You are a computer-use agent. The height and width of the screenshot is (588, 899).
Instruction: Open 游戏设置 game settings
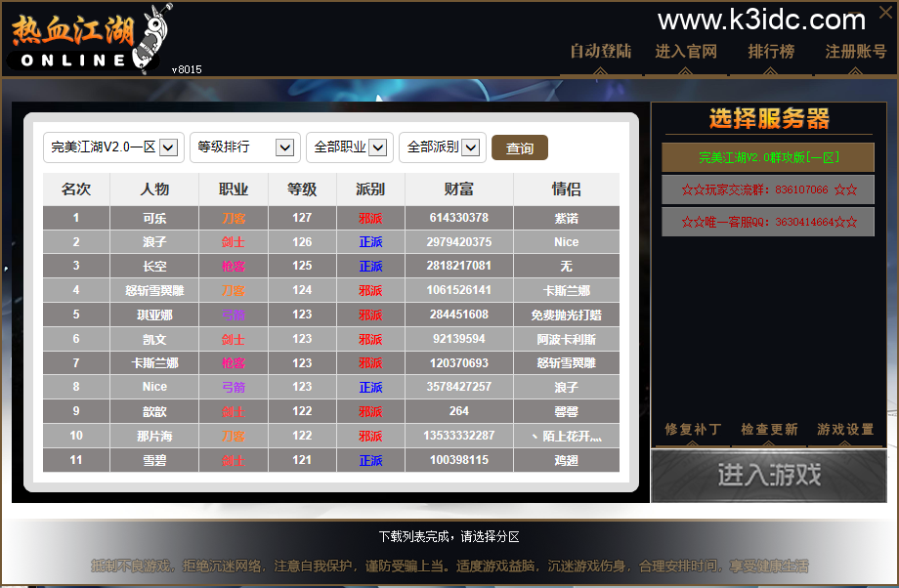[x=844, y=430]
